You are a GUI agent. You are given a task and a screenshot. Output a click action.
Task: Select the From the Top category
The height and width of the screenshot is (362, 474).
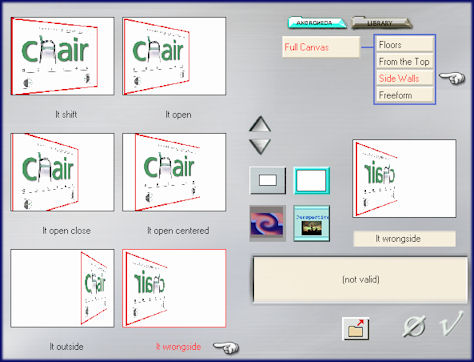[405, 62]
